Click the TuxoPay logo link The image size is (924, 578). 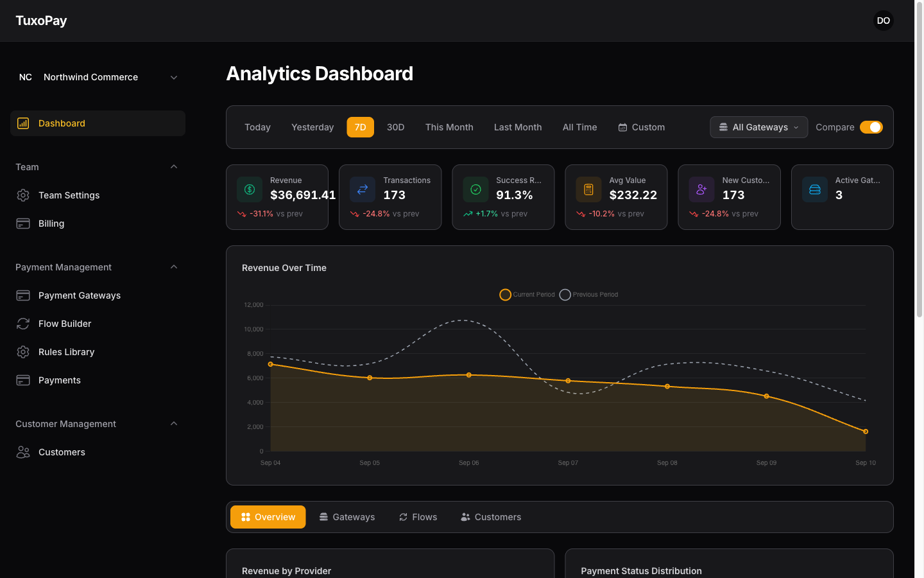point(41,21)
